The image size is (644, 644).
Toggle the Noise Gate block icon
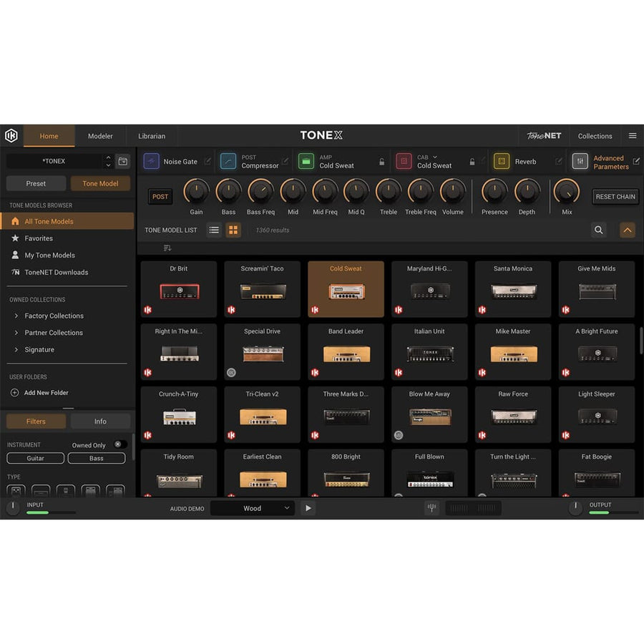(x=151, y=162)
